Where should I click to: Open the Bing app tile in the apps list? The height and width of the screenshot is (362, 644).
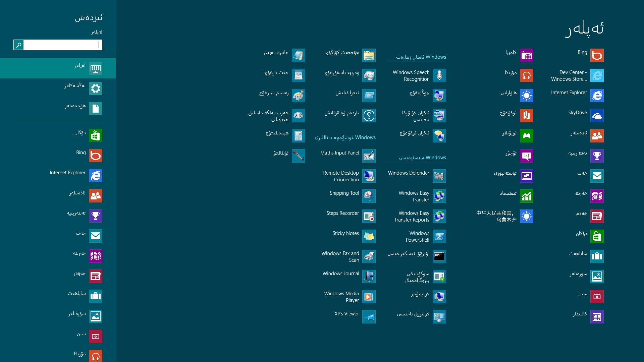pyautogui.click(x=597, y=55)
